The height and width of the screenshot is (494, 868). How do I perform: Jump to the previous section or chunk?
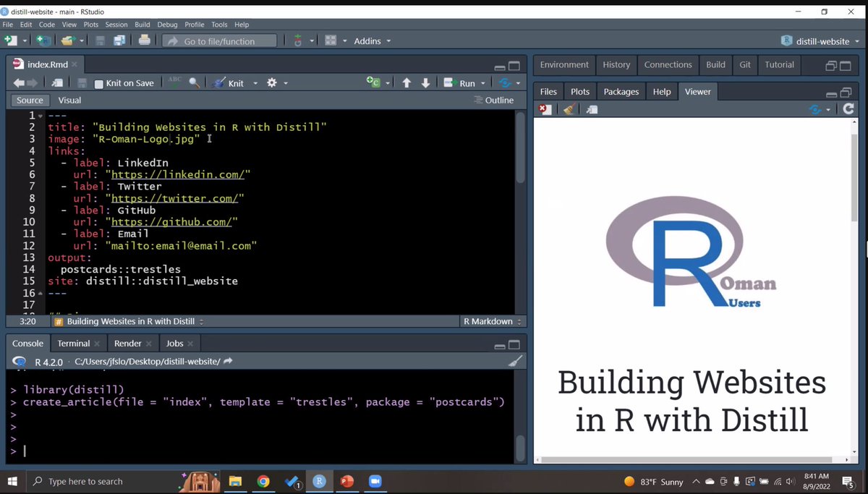tap(407, 83)
